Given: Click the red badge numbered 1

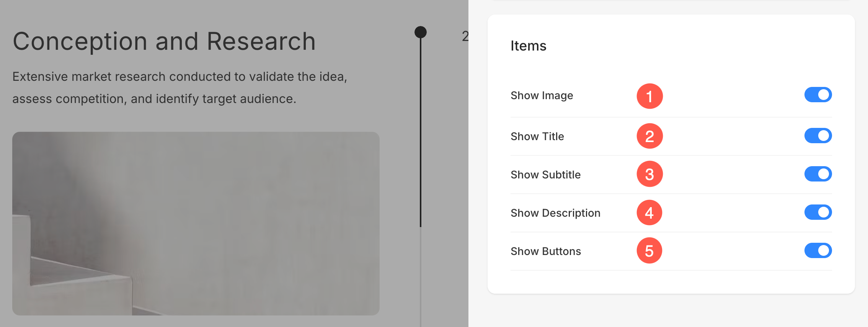Looking at the screenshot, I should tap(649, 96).
